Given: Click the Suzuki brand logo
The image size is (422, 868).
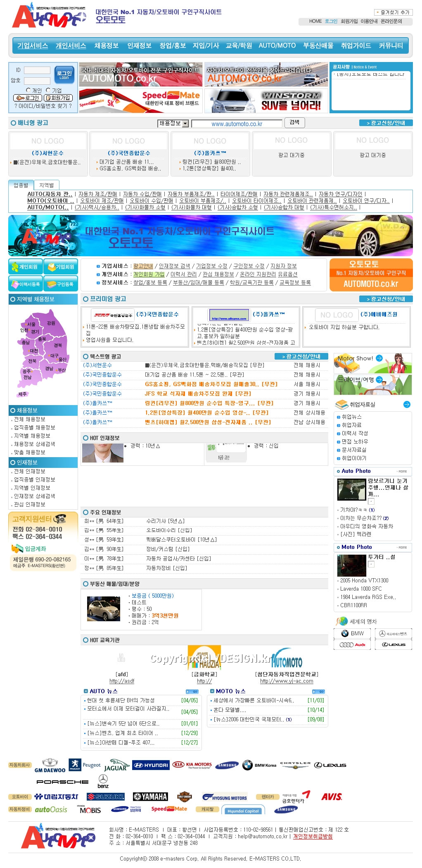Looking at the screenshot, I should (106, 796).
